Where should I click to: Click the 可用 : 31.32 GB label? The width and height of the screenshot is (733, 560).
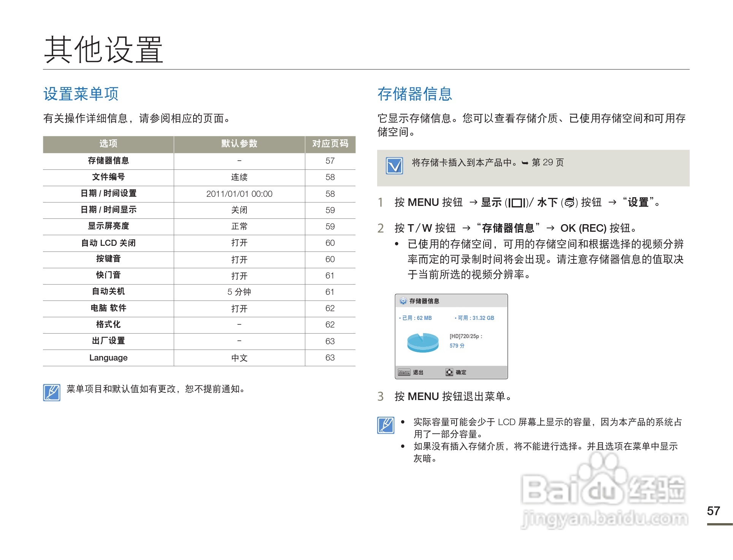point(474,318)
